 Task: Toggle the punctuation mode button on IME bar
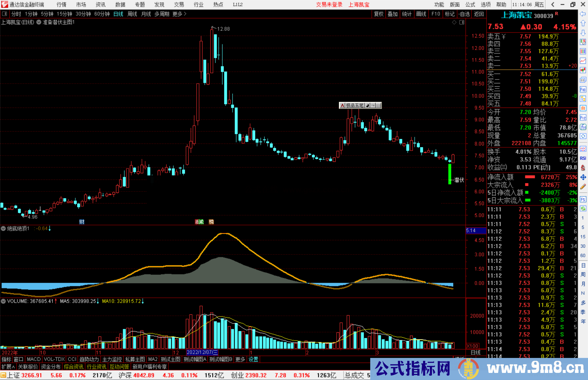[x=373, y=105]
